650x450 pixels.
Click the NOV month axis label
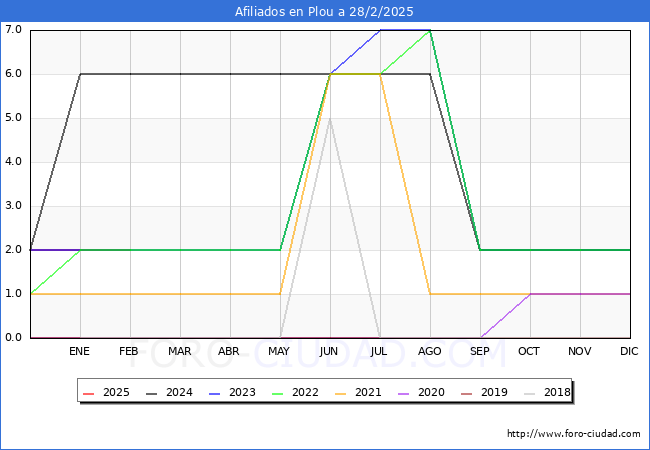[580, 351]
